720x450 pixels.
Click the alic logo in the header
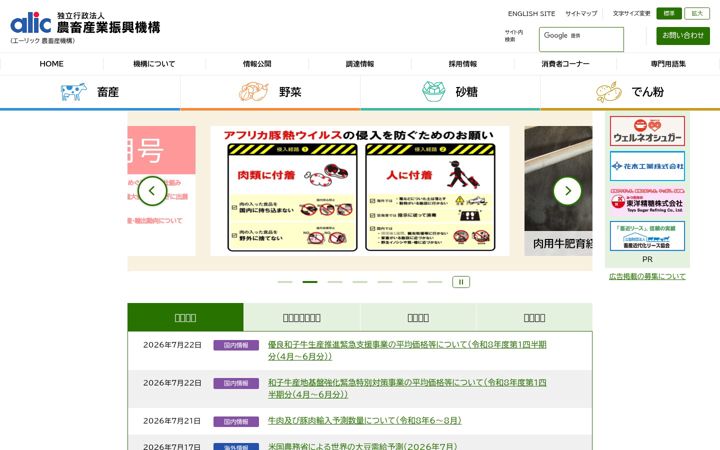[85, 28]
